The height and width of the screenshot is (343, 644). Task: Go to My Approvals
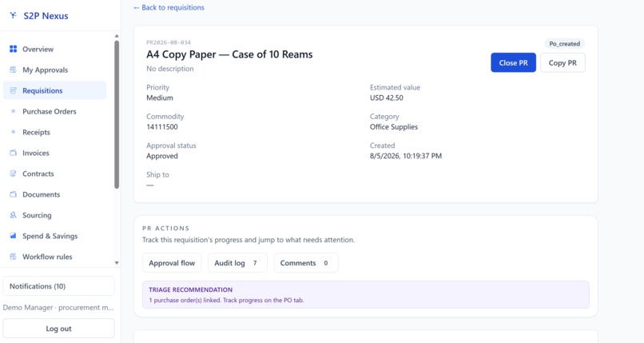tap(54, 70)
